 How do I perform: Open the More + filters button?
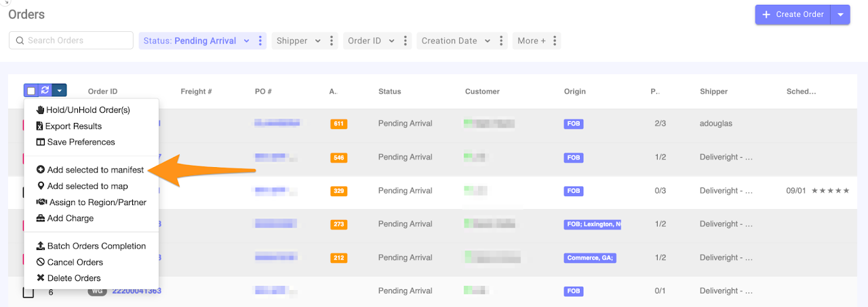532,41
